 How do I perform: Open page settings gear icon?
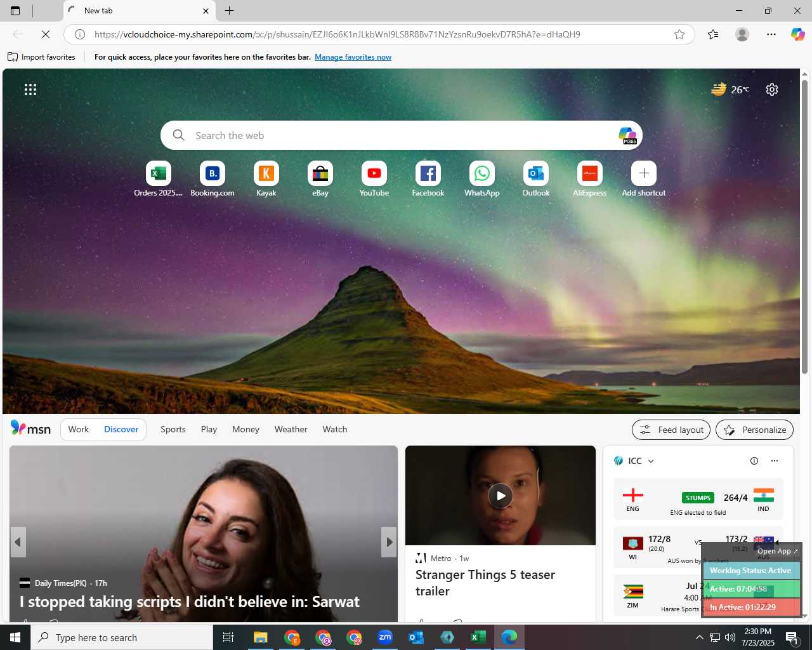click(772, 90)
